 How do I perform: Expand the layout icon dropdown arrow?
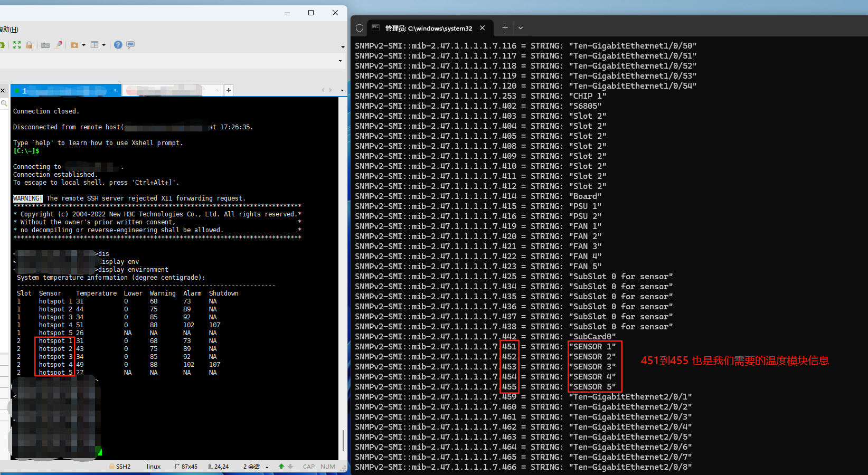[103, 45]
